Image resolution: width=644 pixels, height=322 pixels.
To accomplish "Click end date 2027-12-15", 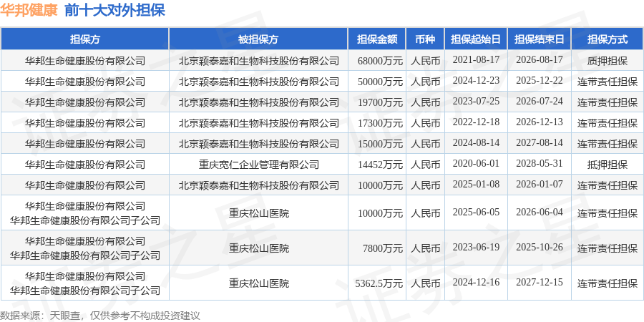I will click(540, 282).
